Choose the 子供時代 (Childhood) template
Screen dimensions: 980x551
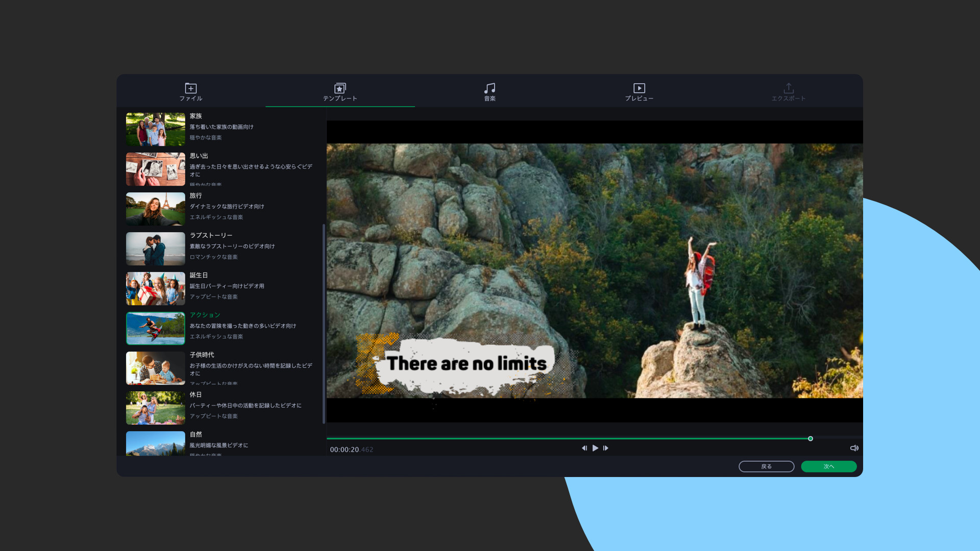click(x=156, y=368)
